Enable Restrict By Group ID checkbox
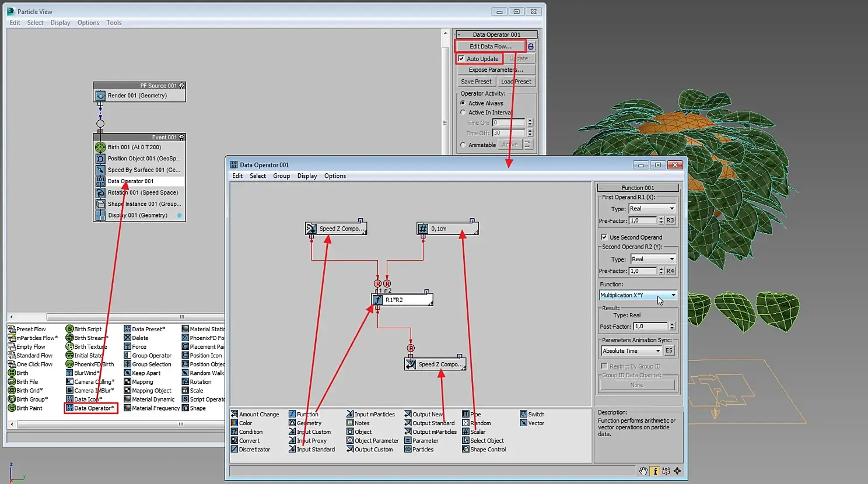This screenshot has width=868, height=484. (x=604, y=366)
